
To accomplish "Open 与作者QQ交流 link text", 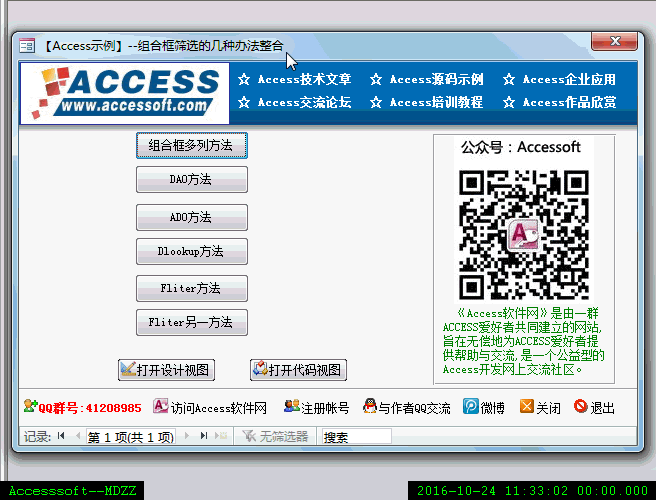I will tap(415, 408).
